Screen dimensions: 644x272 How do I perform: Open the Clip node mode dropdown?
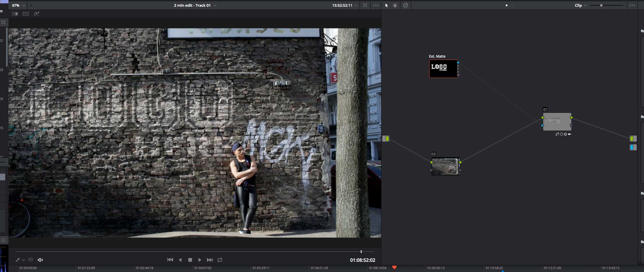coord(580,5)
